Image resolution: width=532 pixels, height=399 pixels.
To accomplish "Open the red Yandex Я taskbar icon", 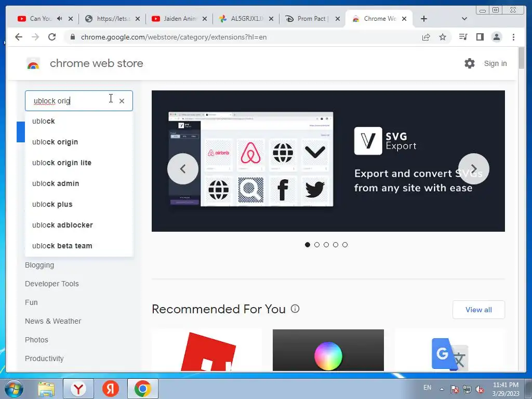I will [111, 389].
